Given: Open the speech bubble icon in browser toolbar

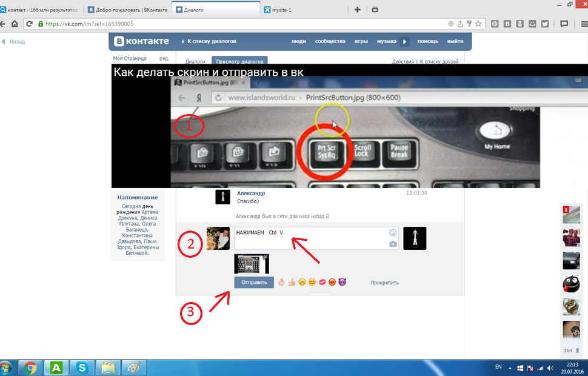Looking at the screenshot, I should pos(564,24).
